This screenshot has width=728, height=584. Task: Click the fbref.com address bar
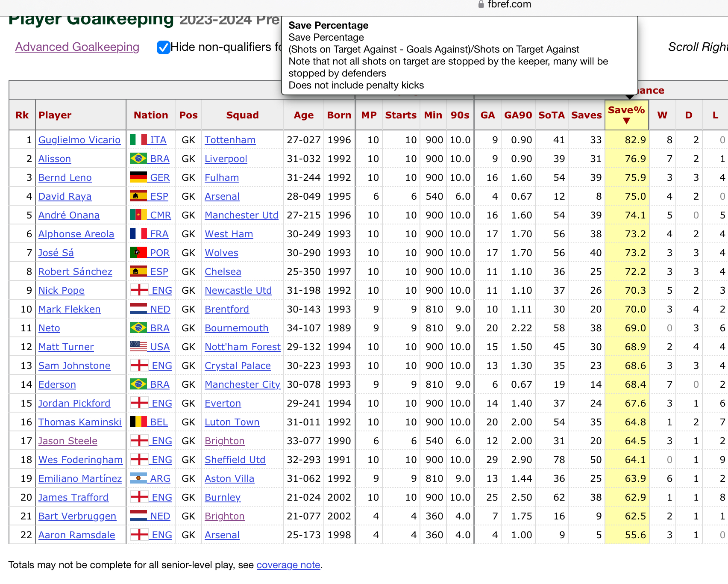tap(504, 4)
